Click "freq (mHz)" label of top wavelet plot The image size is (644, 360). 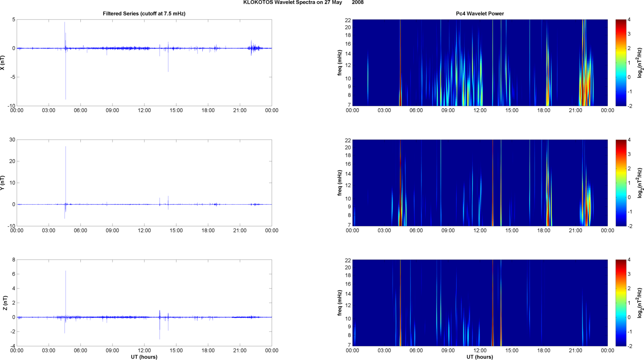(x=340, y=63)
